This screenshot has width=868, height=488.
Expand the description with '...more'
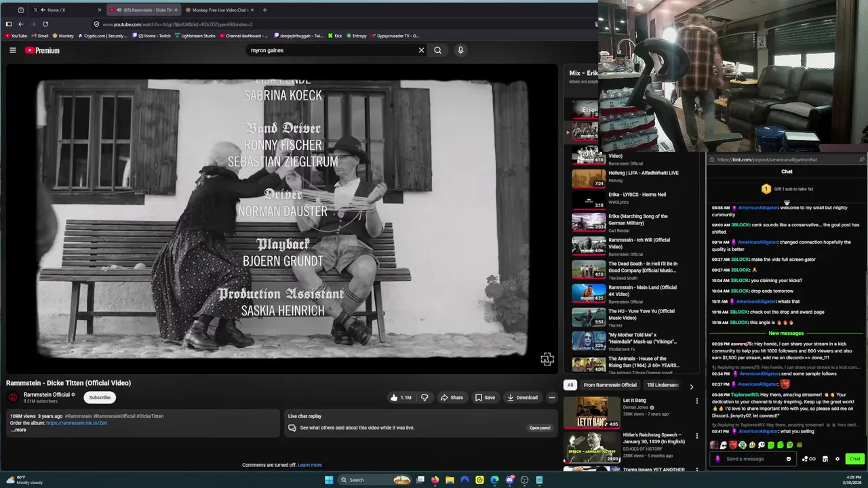click(x=18, y=430)
